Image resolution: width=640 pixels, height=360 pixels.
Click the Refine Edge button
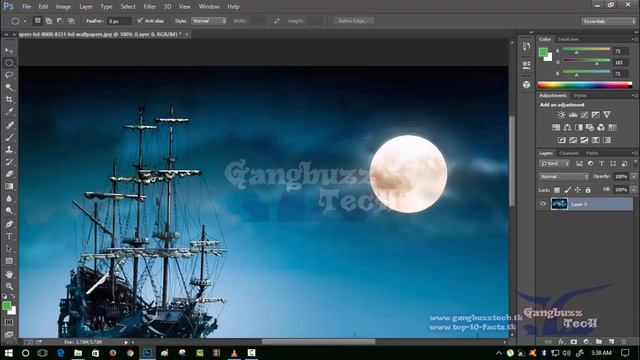click(353, 21)
